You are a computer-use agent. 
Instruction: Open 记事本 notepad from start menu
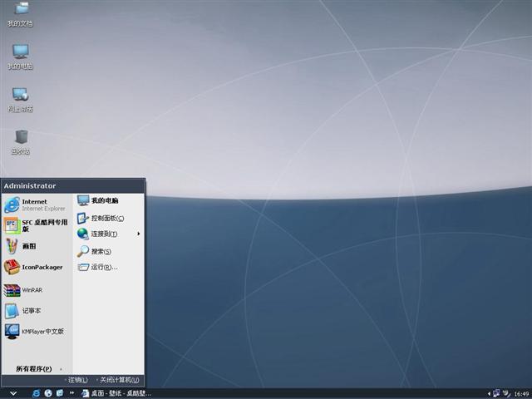(x=37, y=311)
